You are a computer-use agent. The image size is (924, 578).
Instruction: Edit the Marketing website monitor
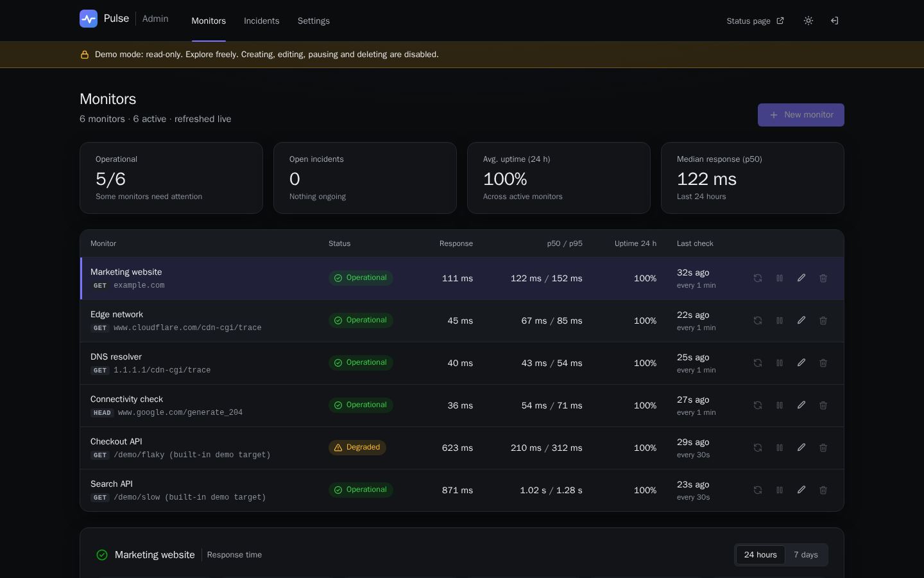pyautogui.click(x=801, y=278)
